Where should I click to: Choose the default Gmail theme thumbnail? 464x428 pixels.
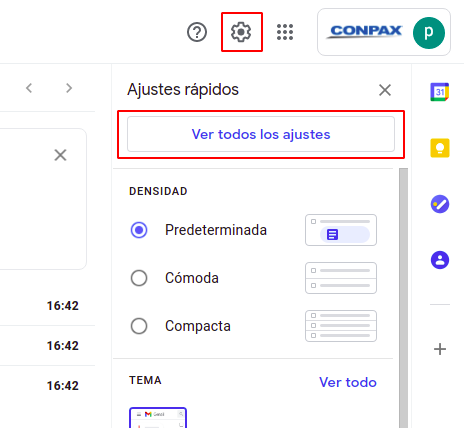[158, 418]
